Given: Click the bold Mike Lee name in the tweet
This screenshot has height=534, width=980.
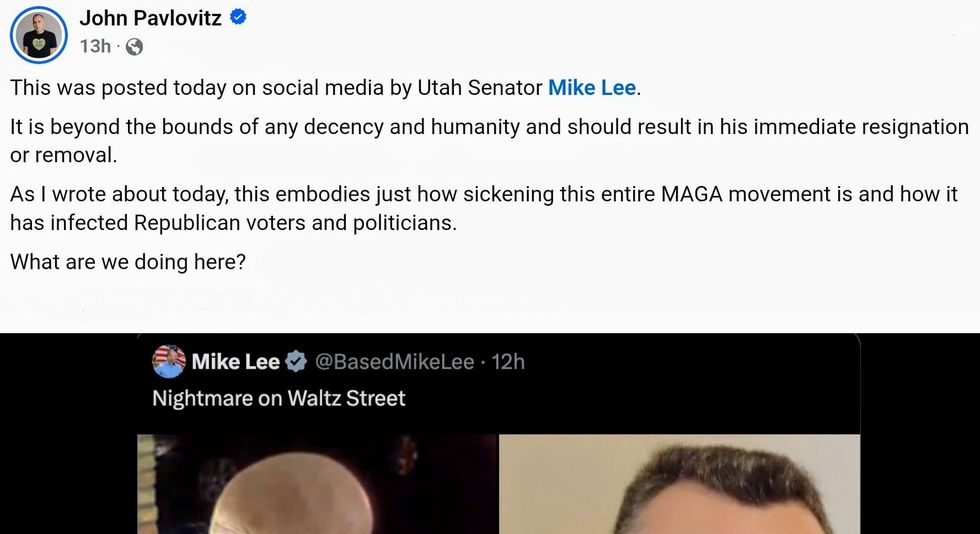Looking at the screenshot, I should 236,361.
